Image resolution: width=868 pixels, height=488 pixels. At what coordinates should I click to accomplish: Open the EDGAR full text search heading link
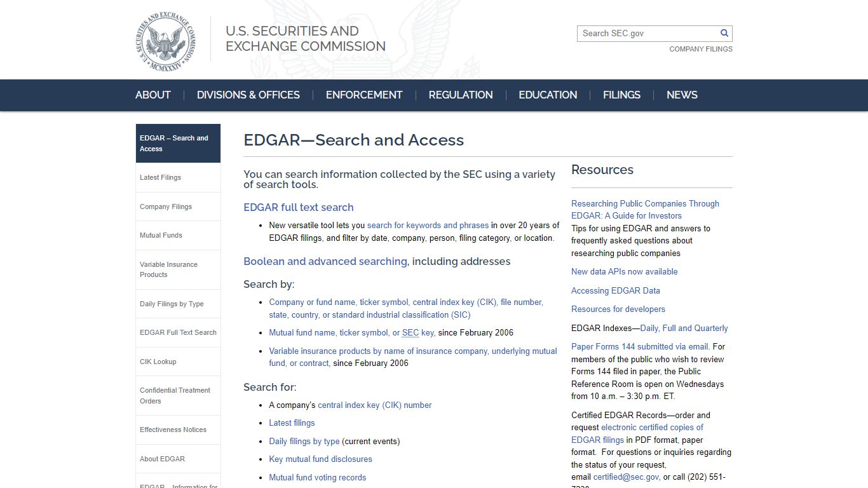[299, 207]
